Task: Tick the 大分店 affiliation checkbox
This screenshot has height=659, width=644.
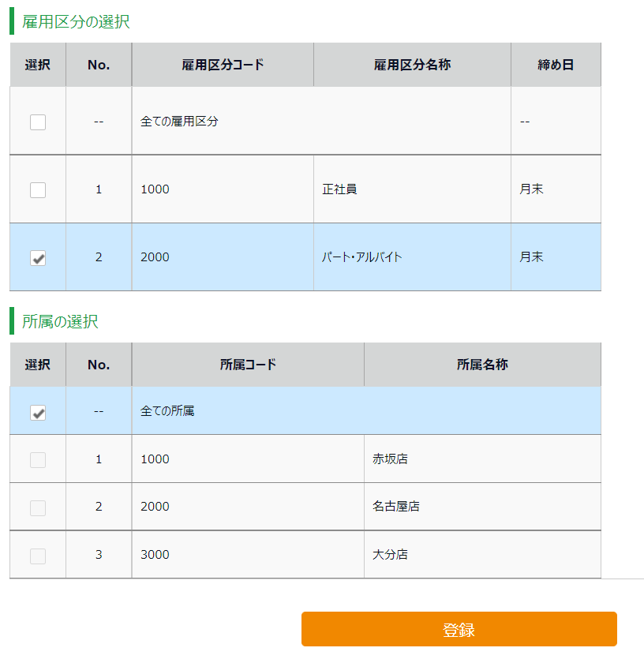Action: point(38,556)
